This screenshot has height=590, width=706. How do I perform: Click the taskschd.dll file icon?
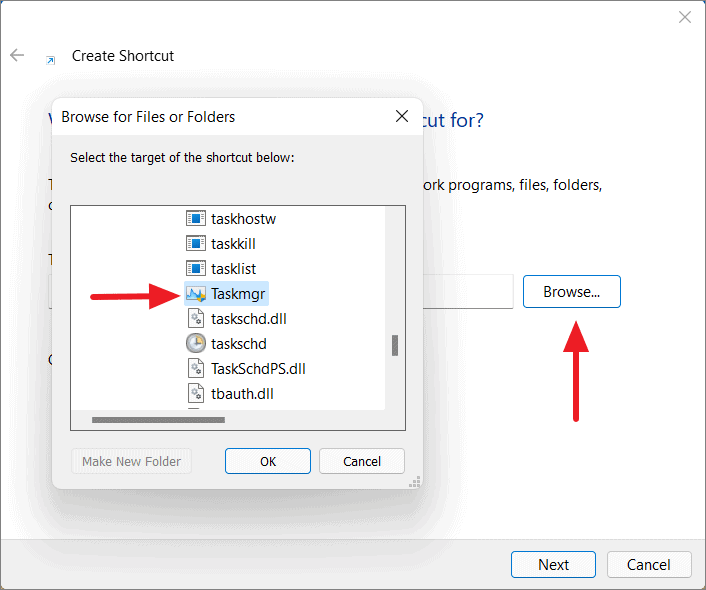[x=196, y=319]
